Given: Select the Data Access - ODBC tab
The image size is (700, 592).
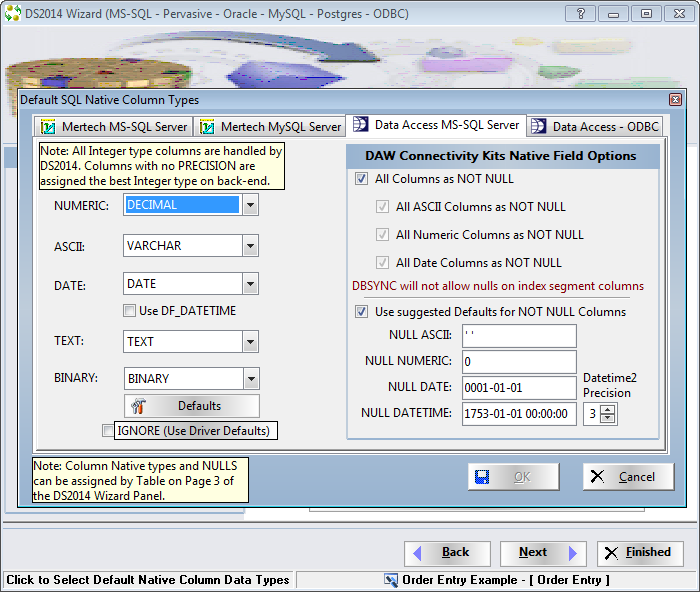Looking at the screenshot, I should tap(595, 127).
